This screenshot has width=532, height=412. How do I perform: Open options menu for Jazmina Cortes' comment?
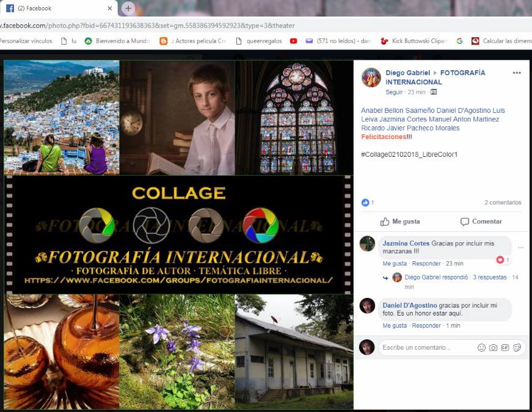[520, 247]
